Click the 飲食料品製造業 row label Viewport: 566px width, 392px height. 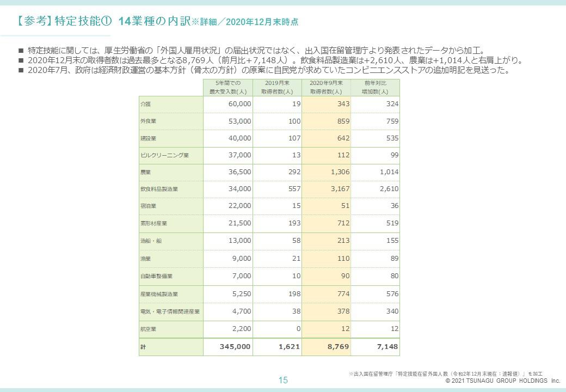tap(159, 189)
